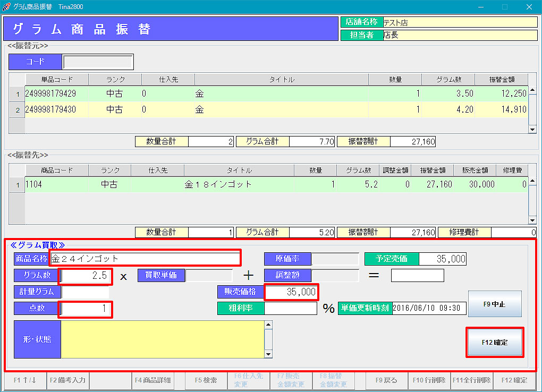This screenshot has height=392, width=542.
Task: Click the down arrow of the 振替元 table scrollbar
Action: (x=532, y=130)
